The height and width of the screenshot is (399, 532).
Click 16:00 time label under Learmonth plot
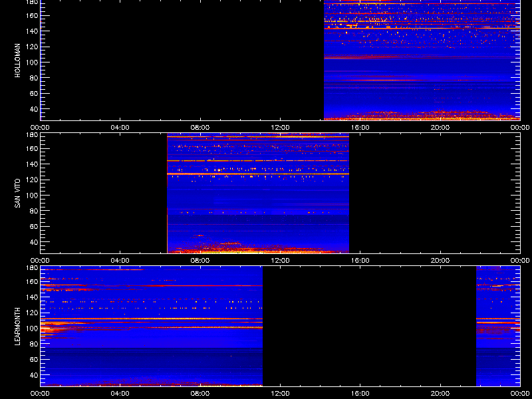[x=360, y=394]
